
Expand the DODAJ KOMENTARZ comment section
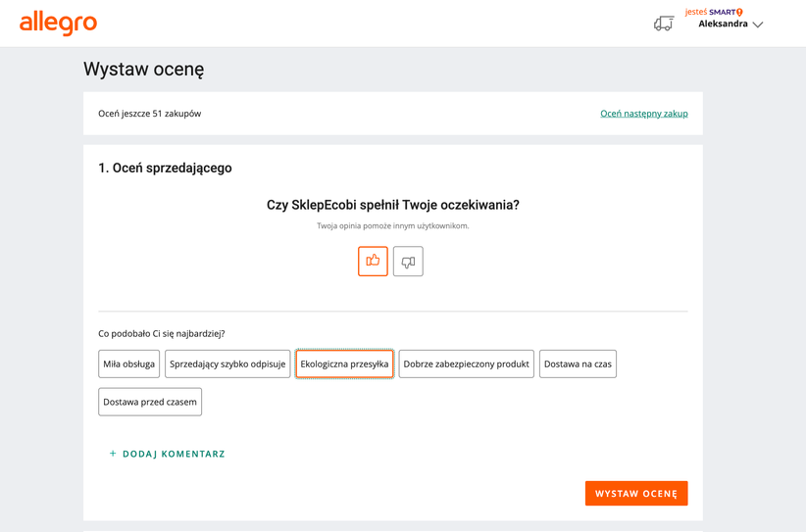click(x=174, y=454)
